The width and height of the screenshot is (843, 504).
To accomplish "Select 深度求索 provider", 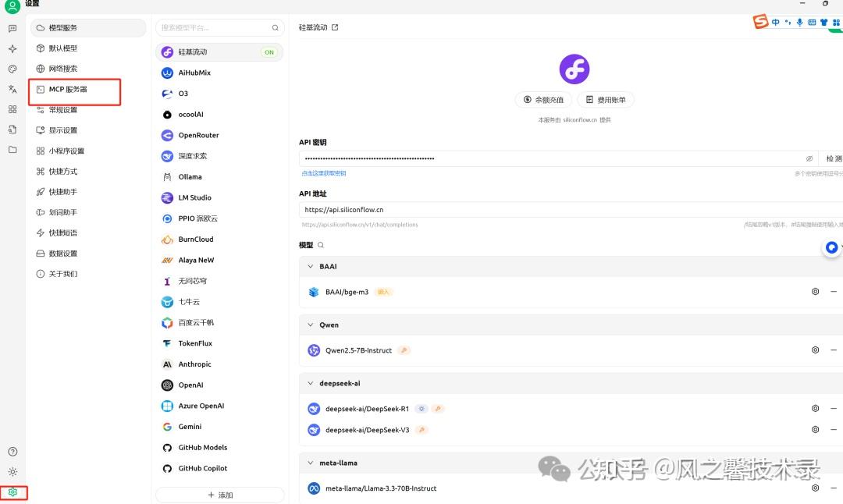I will [x=219, y=156].
